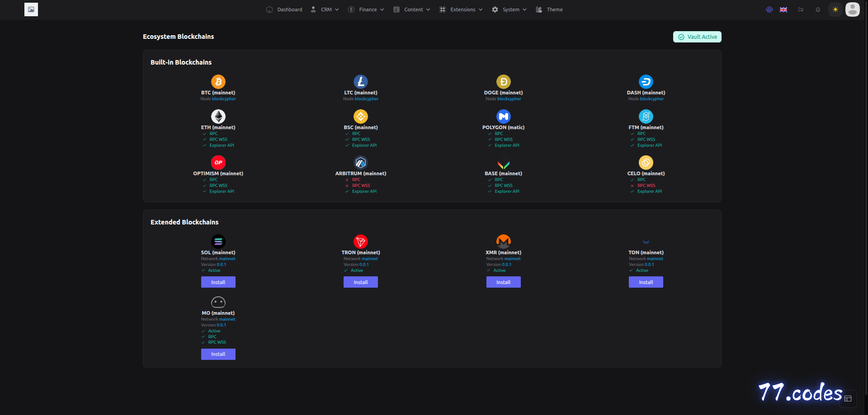Click the DASH coin icon

tap(646, 82)
